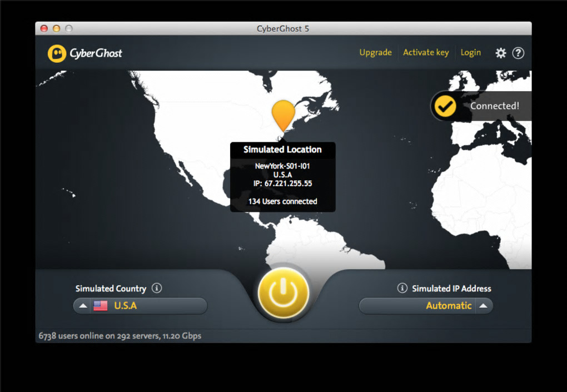Click the orange map location pin
The image size is (567, 392).
coord(283,116)
